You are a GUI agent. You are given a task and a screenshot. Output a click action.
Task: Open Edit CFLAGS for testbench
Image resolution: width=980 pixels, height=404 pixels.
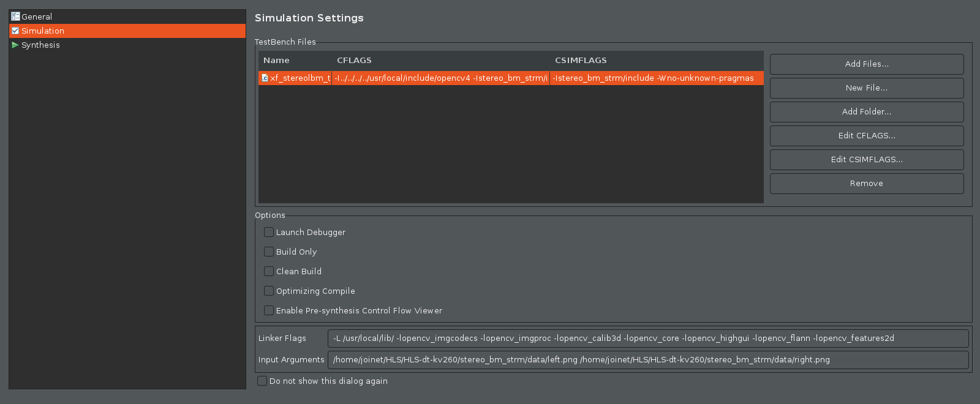point(867,136)
